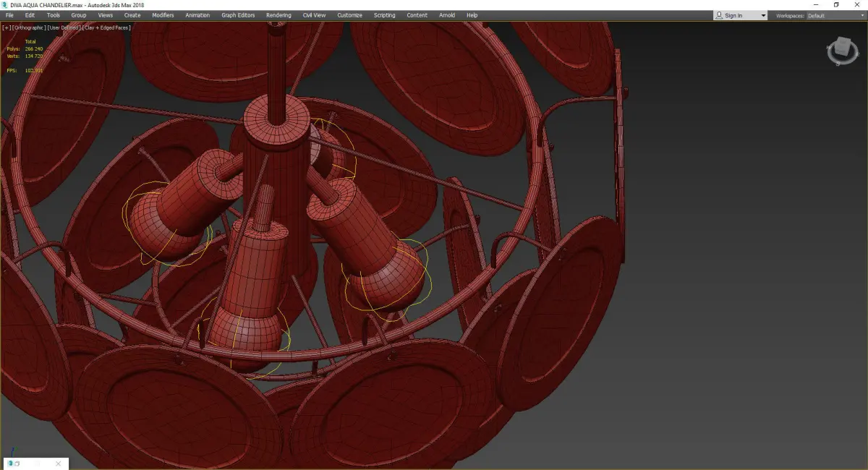Open the Customize menu

coord(349,15)
